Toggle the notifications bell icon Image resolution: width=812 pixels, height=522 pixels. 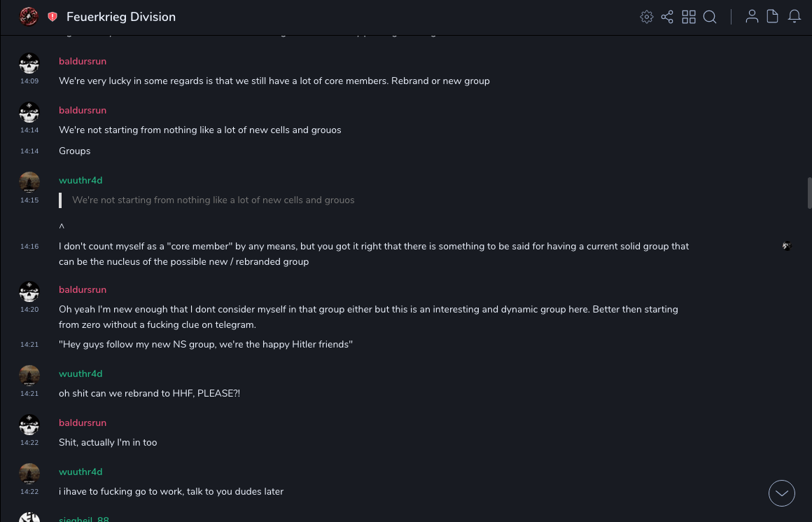(x=794, y=17)
